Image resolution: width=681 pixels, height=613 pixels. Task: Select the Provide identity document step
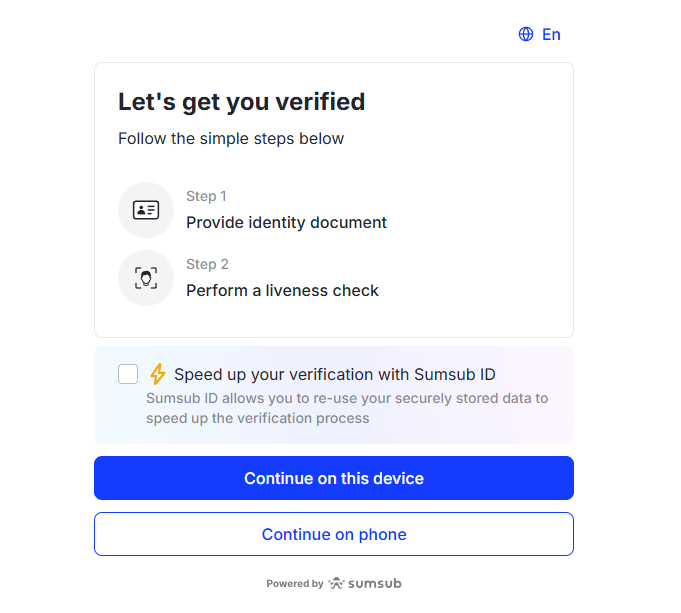pos(286,222)
